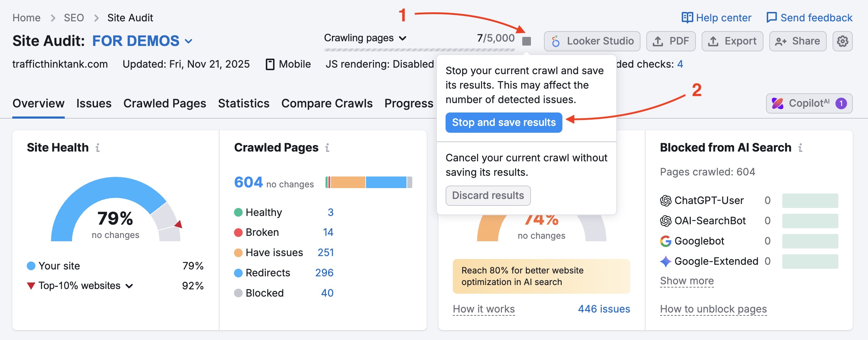This screenshot has width=868, height=340.
Task: Connect to Looker Studio
Action: pos(592,41)
